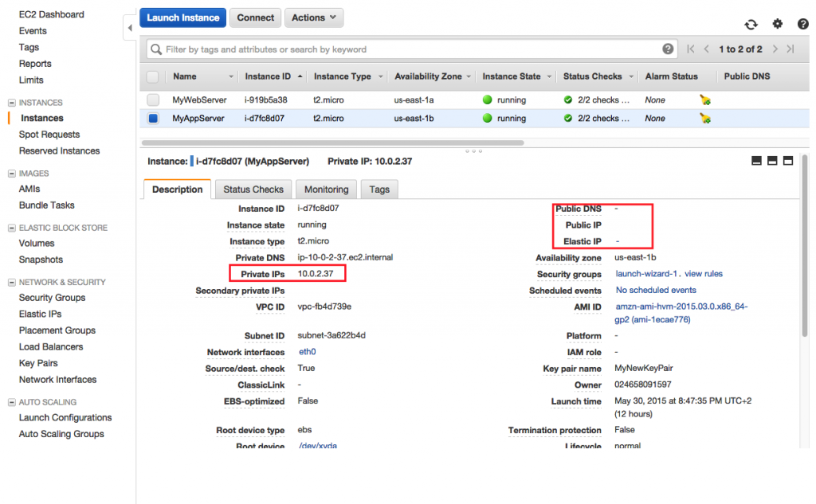Check the MyWebServer row checkbox

(154, 100)
